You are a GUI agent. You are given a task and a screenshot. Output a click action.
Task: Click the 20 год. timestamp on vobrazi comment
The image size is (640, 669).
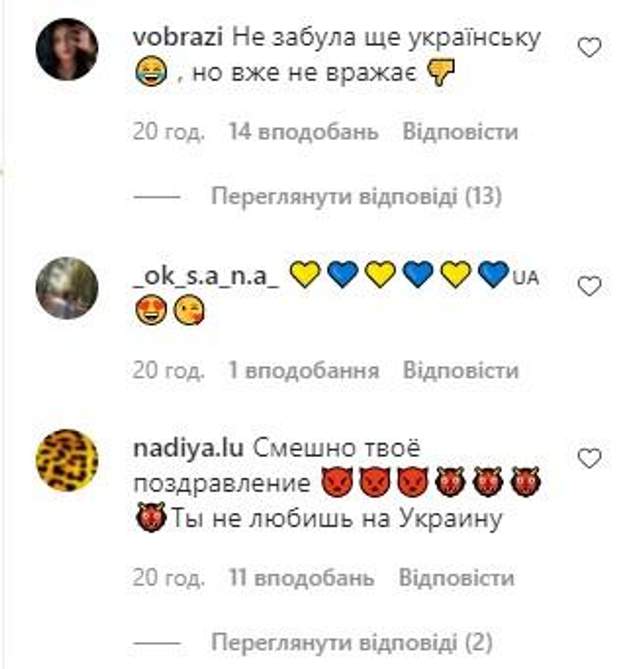click(169, 131)
